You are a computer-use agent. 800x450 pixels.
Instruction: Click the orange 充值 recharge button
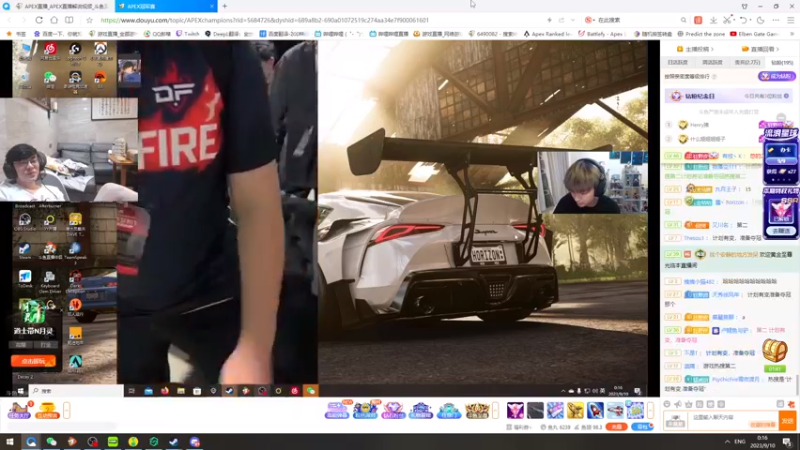pyautogui.click(x=616, y=427)
